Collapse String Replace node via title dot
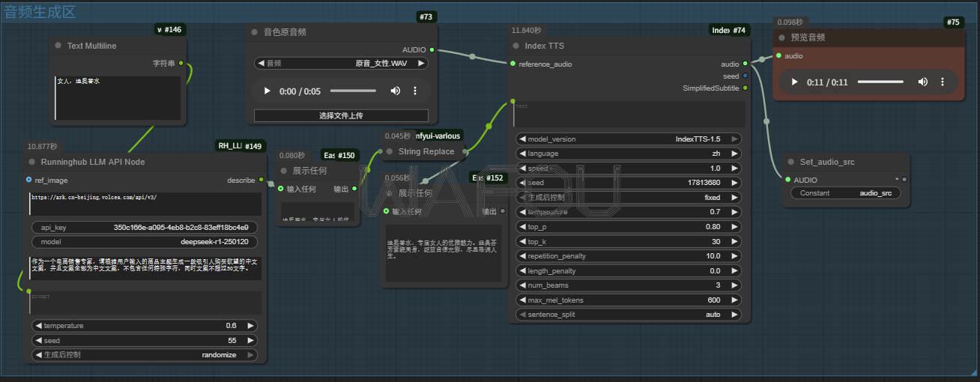The image size is (980, 382). point(390,151)
